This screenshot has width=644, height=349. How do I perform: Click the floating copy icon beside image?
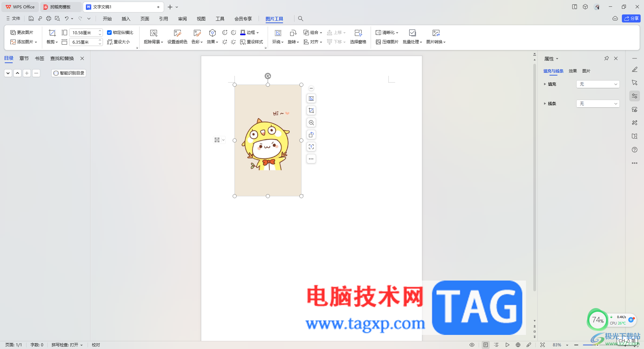point(311,135)
